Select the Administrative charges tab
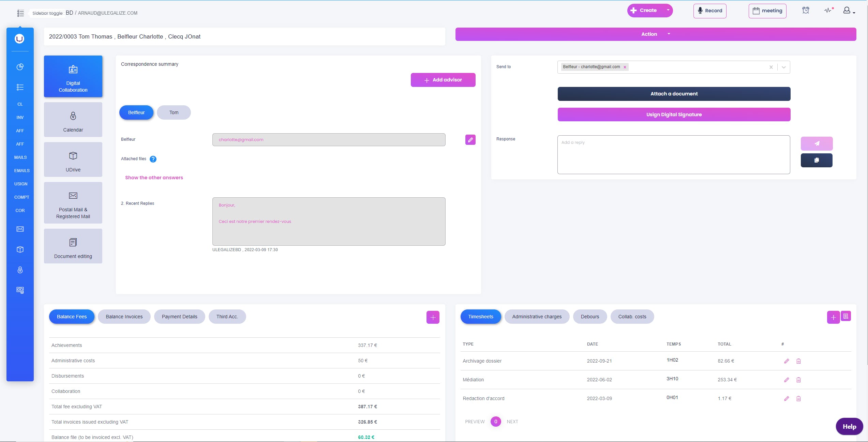The image size is (868, 442). point(537,317)
